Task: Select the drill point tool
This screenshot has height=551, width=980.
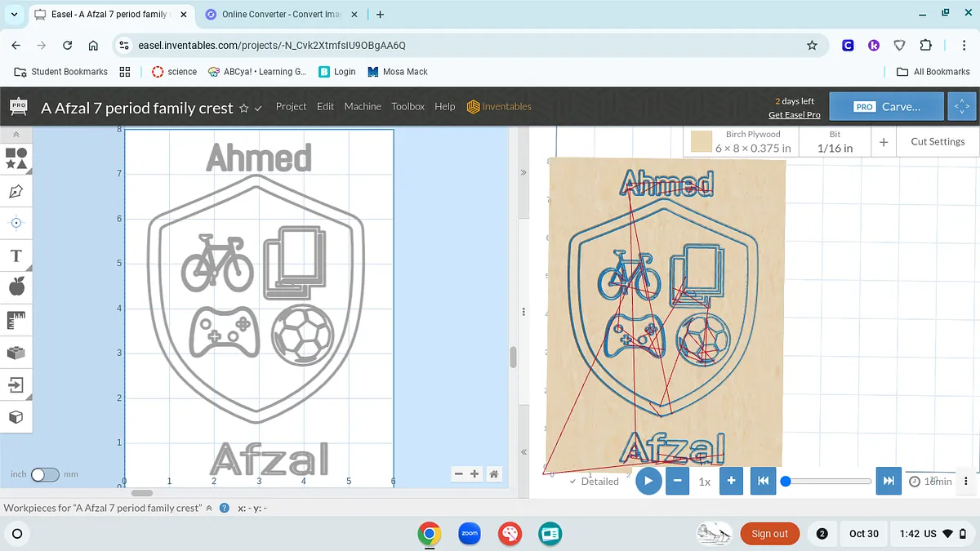Action: click(16, 223)
